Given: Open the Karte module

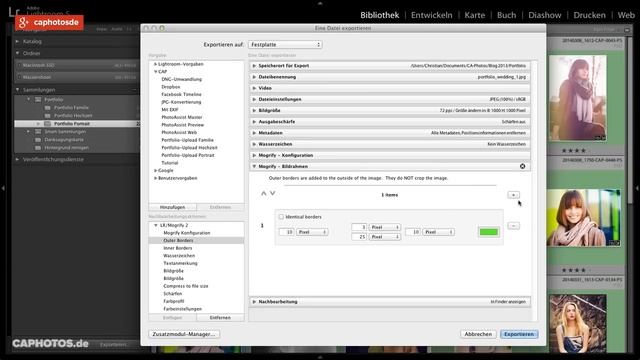Looking at the screenshot, I should pos(475,15).
